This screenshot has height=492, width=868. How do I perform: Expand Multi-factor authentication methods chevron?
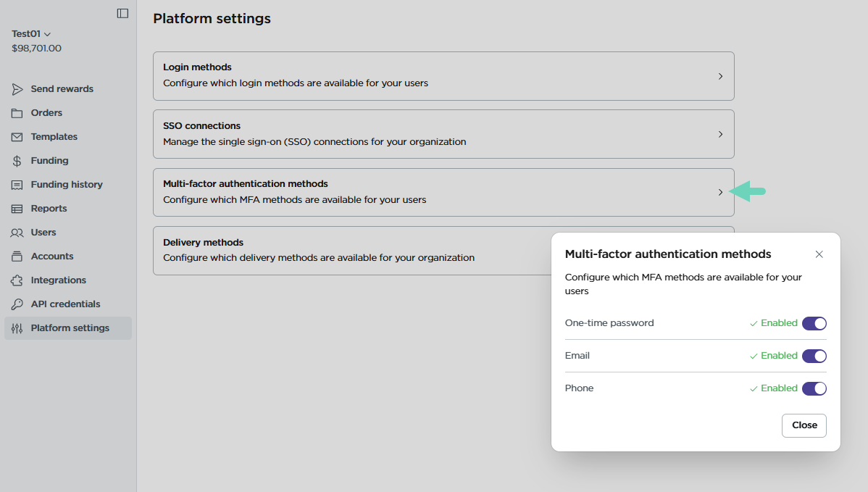coord(720,193)
